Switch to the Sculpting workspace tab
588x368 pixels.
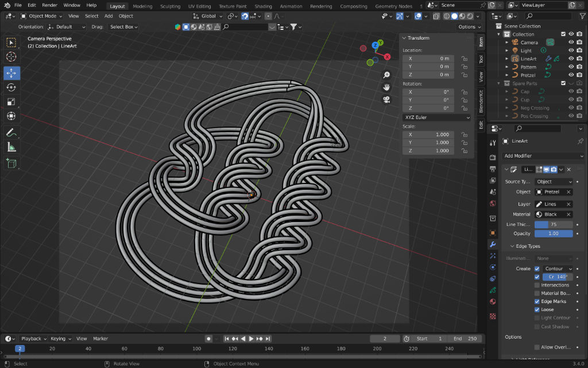pyautogui.click(x=170, y=6)
